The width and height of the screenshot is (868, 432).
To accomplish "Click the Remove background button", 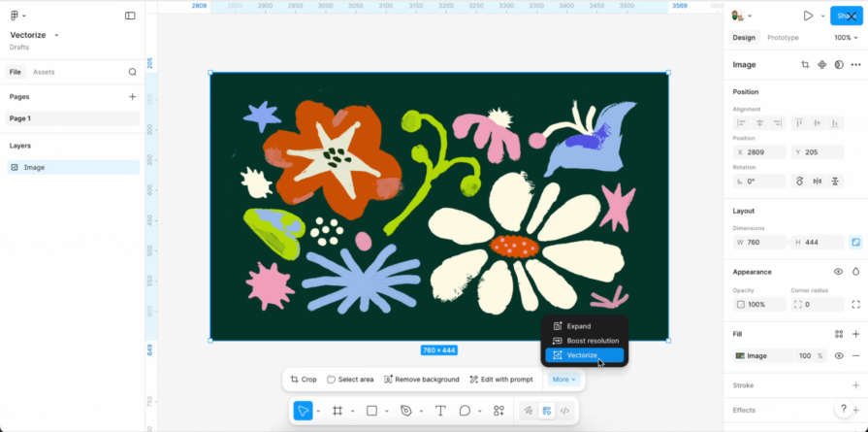I will pos(421,380).
